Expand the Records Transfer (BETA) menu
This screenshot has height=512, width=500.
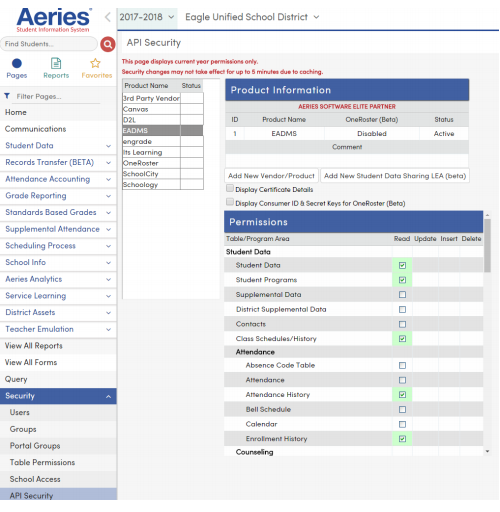pos(58,162)
